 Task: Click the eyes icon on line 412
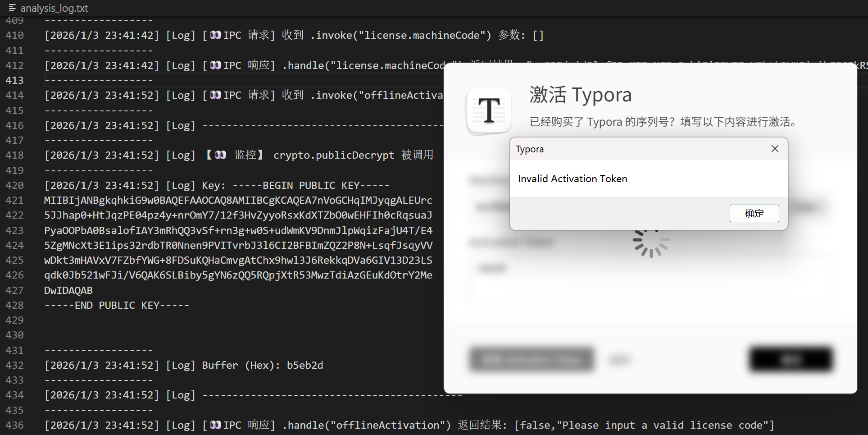tap(216, 65)
